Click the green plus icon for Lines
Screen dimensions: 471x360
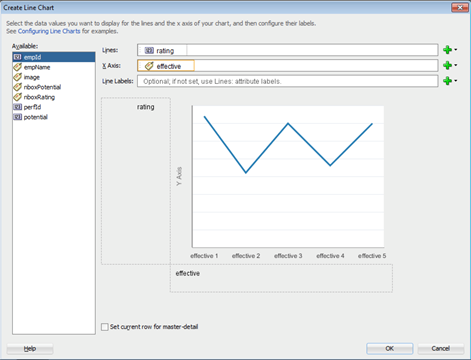(447, 50)
